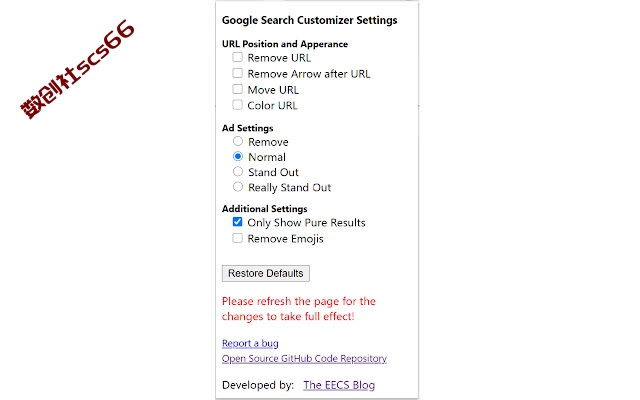Enable the Remove Emojis checkbox
Image resolution: width=640 pixels, height=400 pixels.
(238, 238)
